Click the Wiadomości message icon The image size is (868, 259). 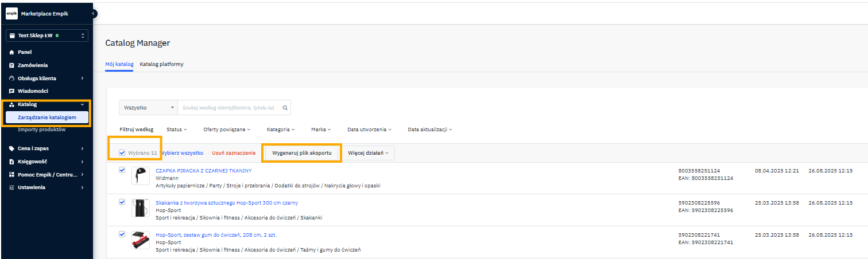click(x=11, y=91)
